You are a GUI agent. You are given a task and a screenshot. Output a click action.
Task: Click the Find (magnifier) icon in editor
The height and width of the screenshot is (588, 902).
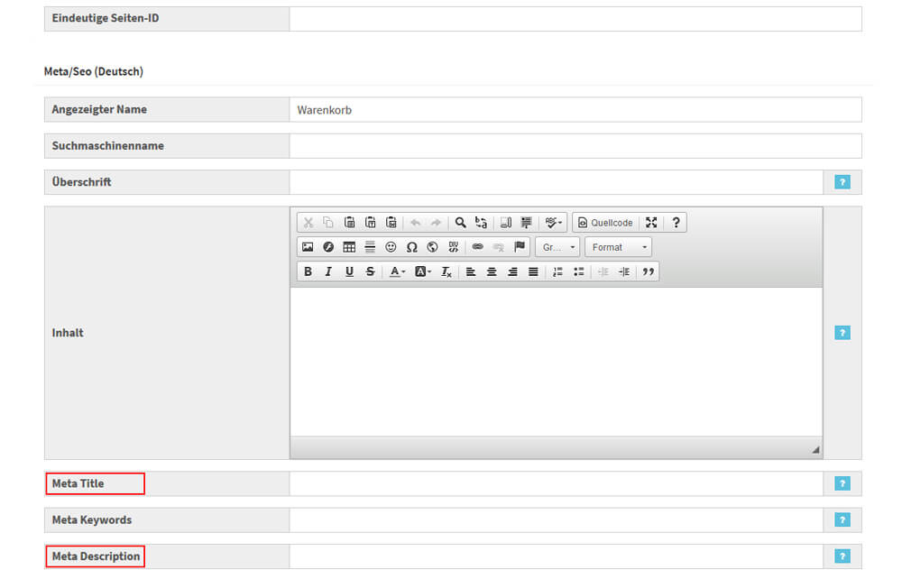pyautogui.click(x=460, y=223)
